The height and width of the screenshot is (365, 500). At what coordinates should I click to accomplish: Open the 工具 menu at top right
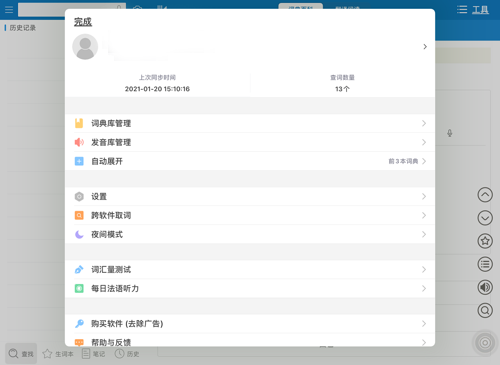(473, 10)
